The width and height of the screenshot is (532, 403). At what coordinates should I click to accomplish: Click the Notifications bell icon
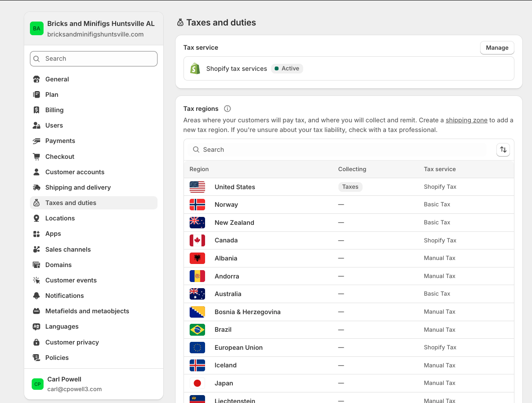37,296
